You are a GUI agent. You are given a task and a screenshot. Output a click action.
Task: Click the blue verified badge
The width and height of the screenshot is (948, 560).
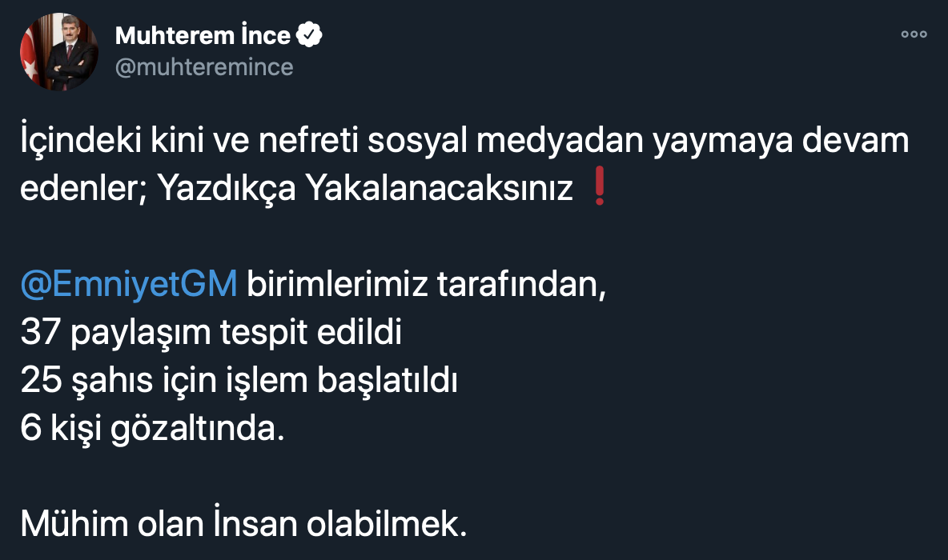point(310,35)
